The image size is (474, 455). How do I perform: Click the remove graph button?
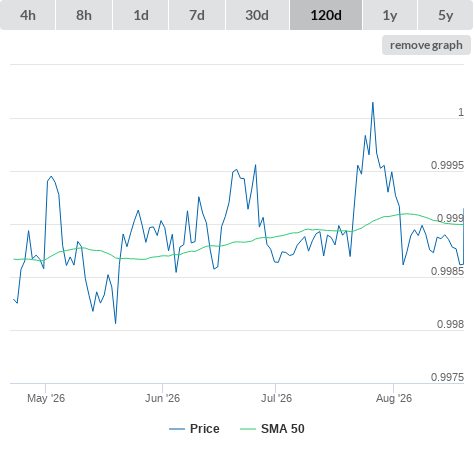pyautogui.click(x=426, y=45)
